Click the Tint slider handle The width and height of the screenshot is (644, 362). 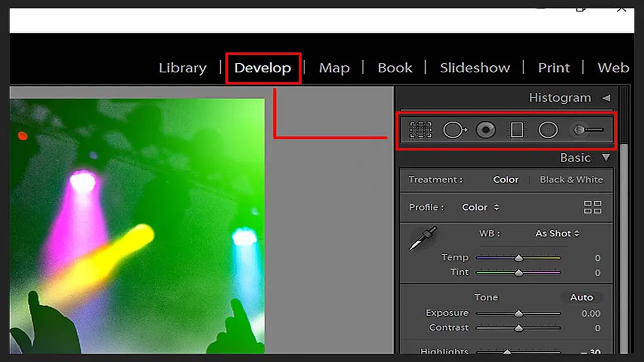point(519,273)
